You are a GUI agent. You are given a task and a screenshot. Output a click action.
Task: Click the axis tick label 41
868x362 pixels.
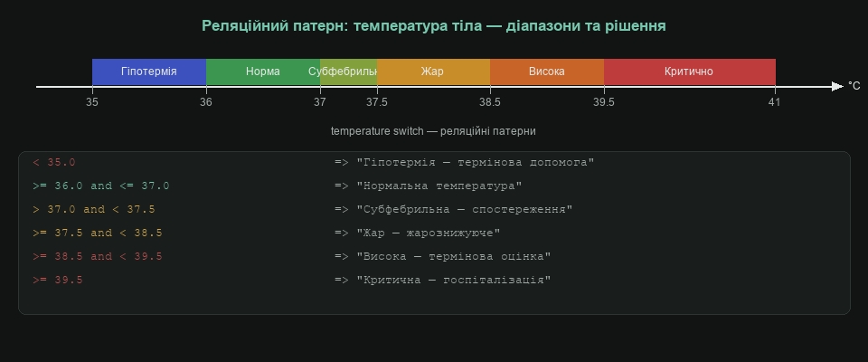(x=775, y=102)
